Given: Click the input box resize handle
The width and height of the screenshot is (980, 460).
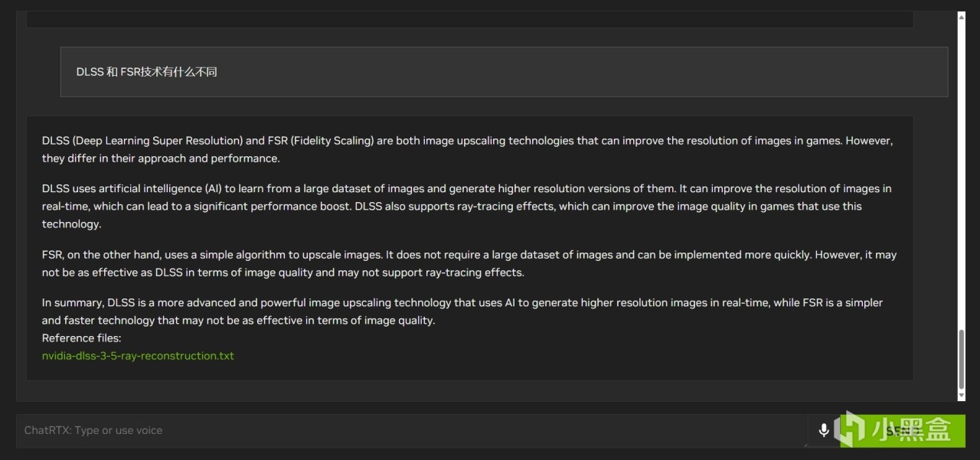Looking at the screenshot, I should (804, 443).
